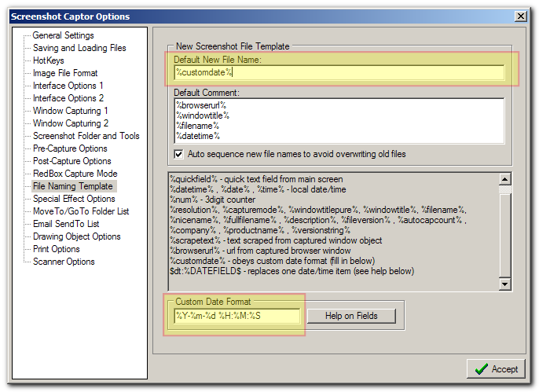This screenshot has width=539, height=392.
Task: Close the Screenshot Captor Options dialog
Action: point(521,16)
